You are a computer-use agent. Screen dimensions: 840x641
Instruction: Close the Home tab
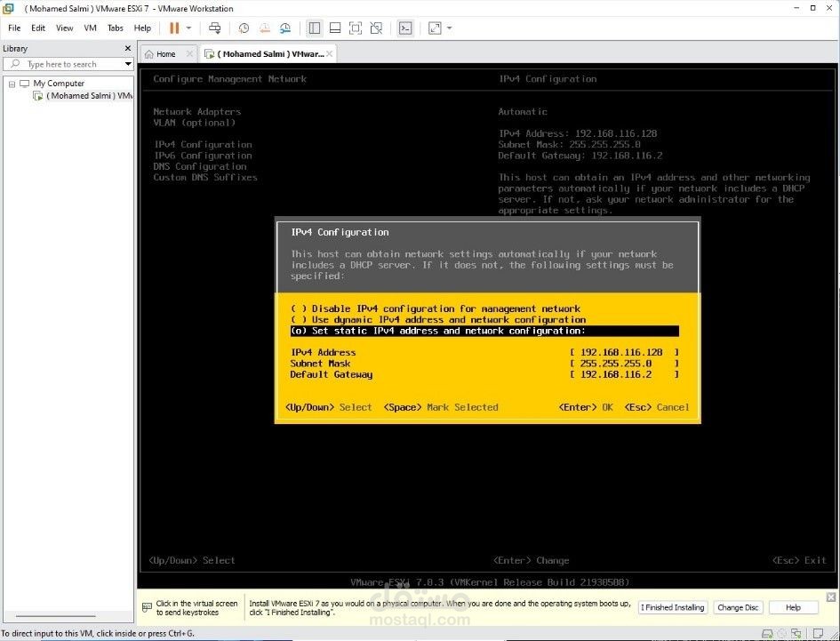pos(189,53)
